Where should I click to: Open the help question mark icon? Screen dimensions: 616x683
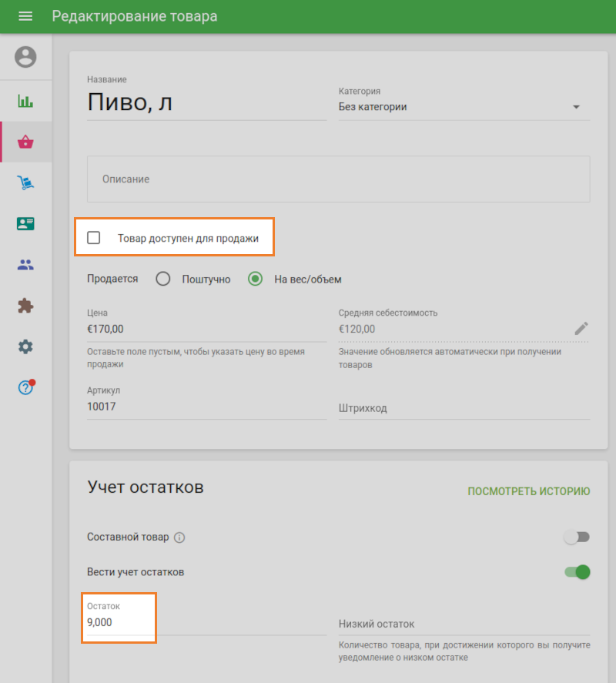pyautogui.click(x=25, y=388)
